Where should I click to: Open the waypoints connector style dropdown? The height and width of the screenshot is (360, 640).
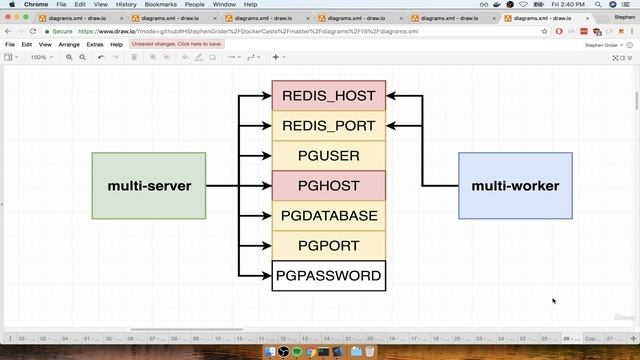(253, 58)
